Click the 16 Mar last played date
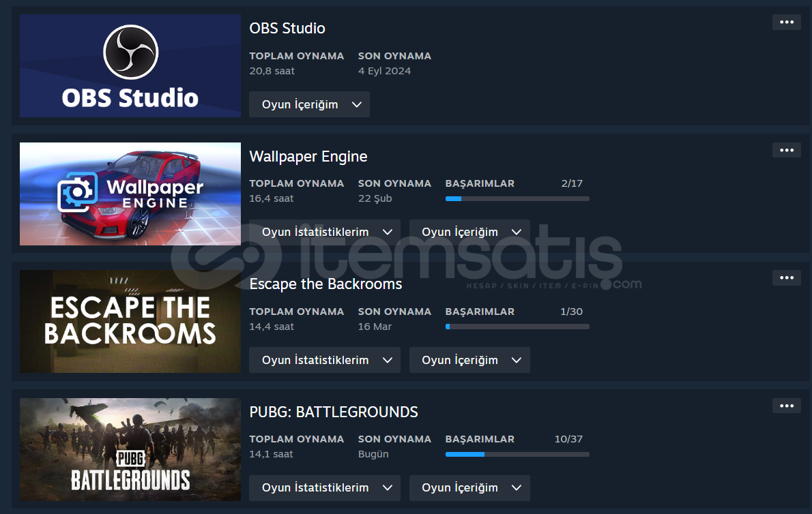 pos(375,327)
